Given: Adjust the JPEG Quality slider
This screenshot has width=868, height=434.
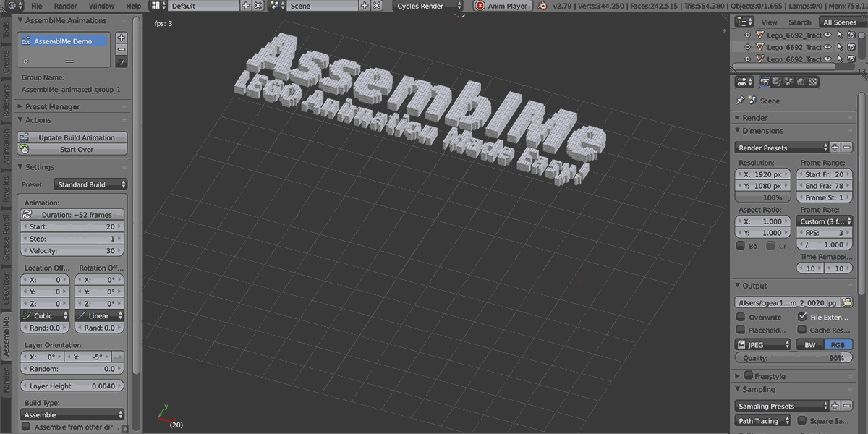Looking at the screenshot, I should pyautogui.click(x=793, y=358).
